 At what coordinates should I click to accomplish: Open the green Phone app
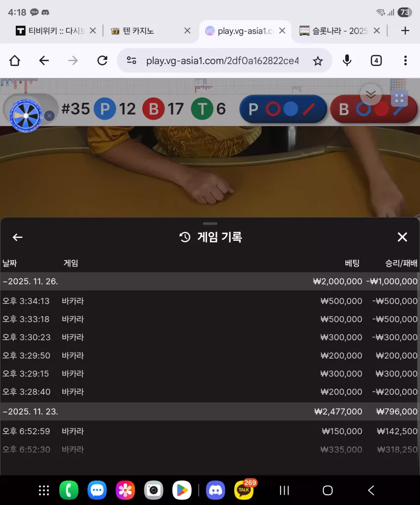tap(69, 490)
